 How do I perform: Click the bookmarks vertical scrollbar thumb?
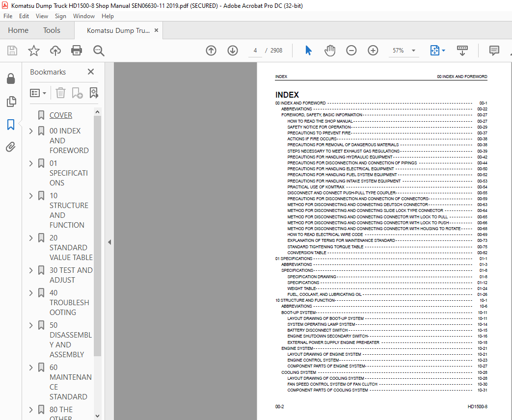(97, 236)
